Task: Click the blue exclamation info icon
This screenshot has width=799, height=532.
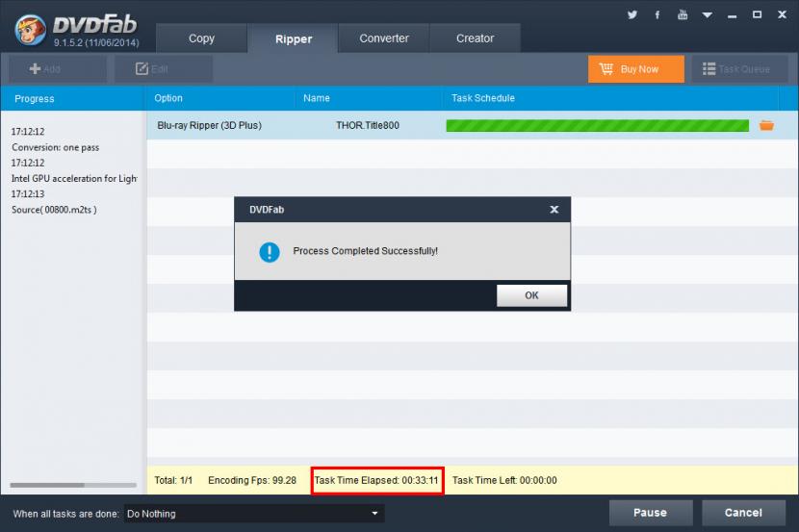Action: click(269, 251)
